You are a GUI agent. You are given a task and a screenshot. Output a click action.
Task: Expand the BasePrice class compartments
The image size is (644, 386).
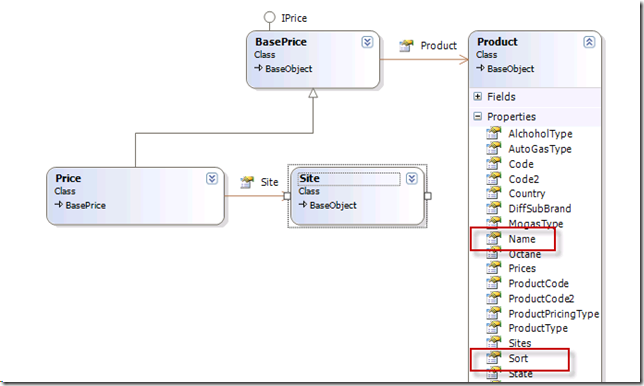pos(367,42)
